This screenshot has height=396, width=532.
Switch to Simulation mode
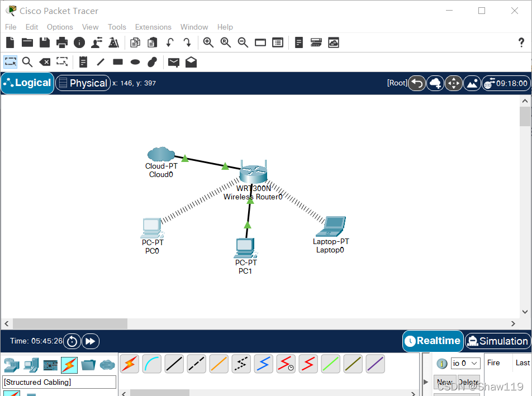497,341
